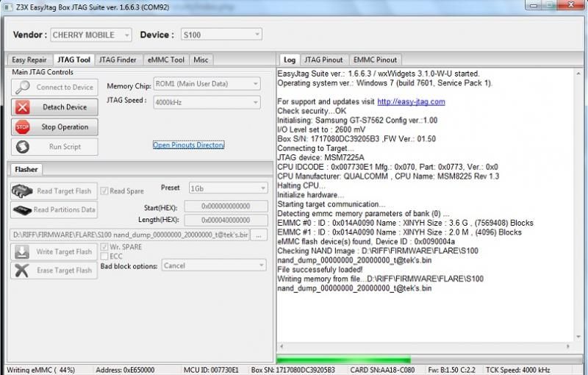Click the Write Target Flash download icon
Viewport: 588px width, 375px height.
pos(23,252)
